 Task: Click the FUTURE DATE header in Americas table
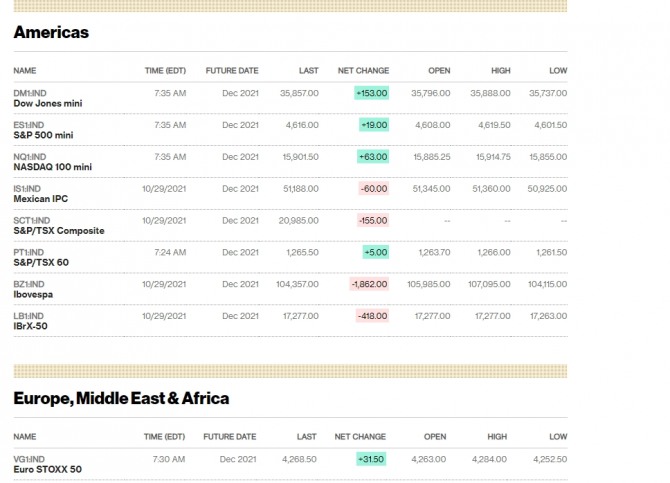point(232,71)
